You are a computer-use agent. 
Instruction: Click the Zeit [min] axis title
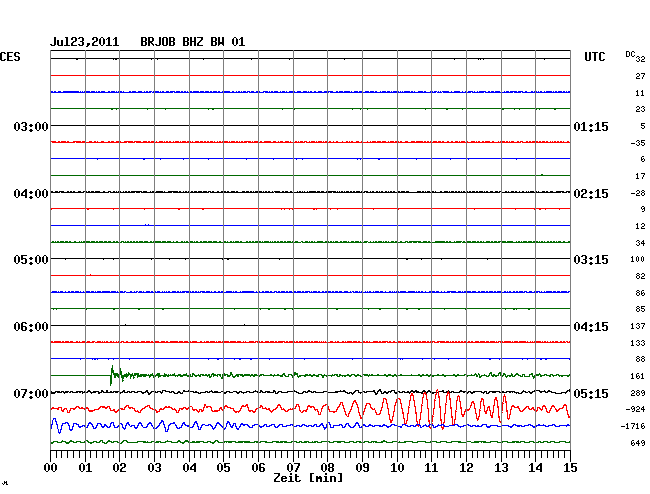[308, 478]
